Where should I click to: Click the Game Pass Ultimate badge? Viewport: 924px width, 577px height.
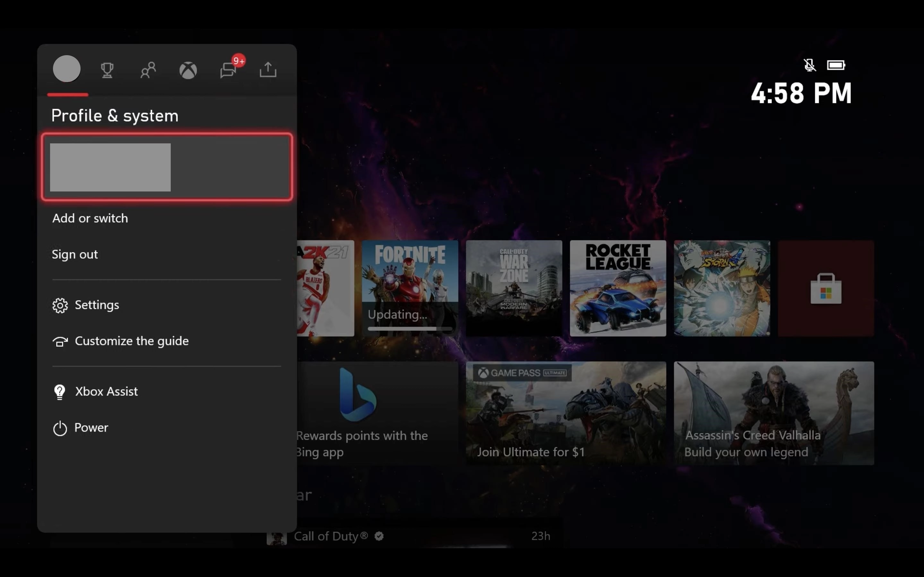pos(522,373)
